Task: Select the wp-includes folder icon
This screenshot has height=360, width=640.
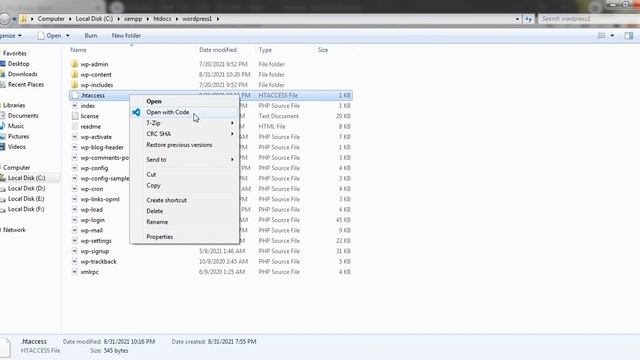Action: click(74, 85)
